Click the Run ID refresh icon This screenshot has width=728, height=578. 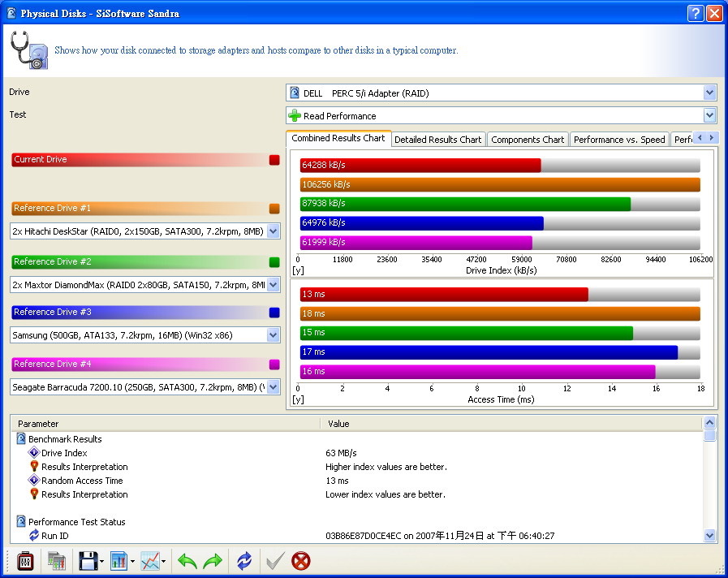(34, 535)
